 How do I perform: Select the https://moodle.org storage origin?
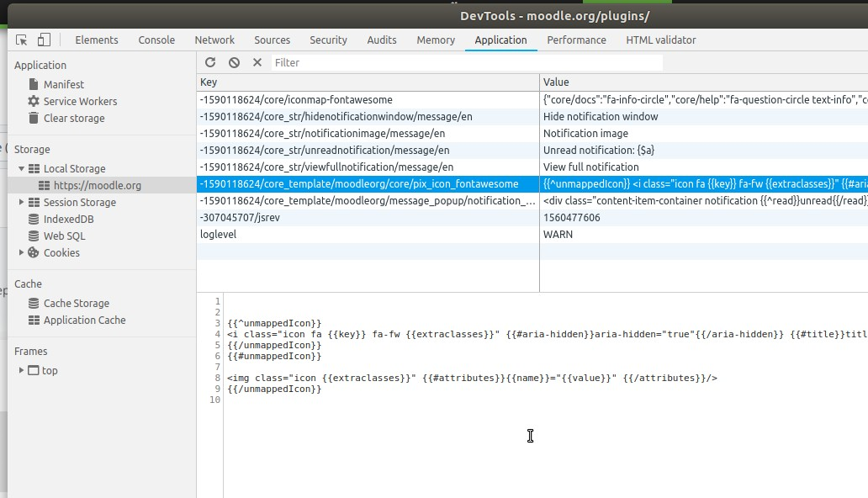pyautogui.click(x=98, y=186)
